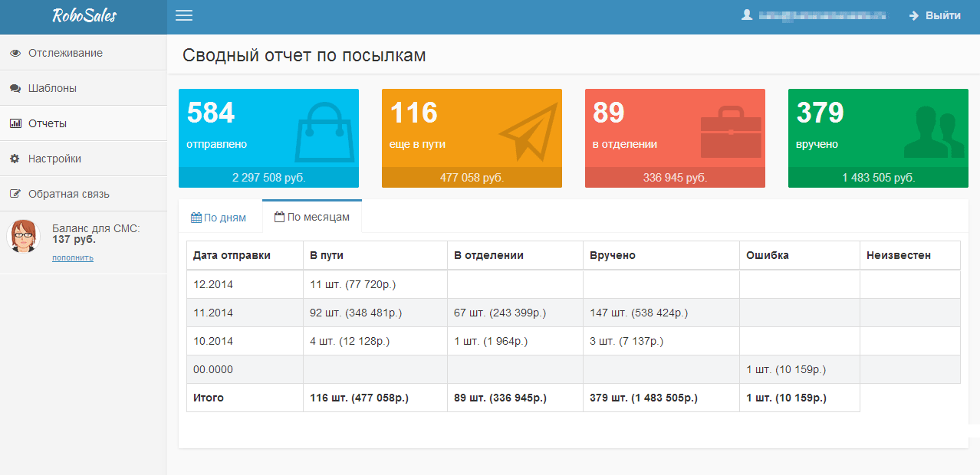
Task: Click the user profile icon in header
Action: point(747,15)
